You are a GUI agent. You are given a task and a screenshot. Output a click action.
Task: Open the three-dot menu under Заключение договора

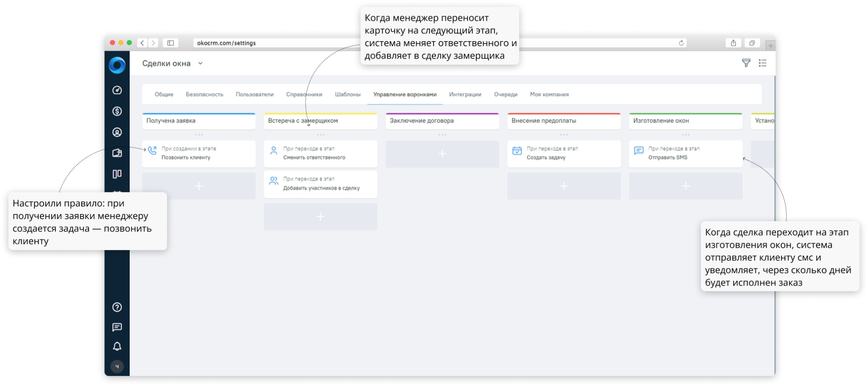[x=442, y=135]
